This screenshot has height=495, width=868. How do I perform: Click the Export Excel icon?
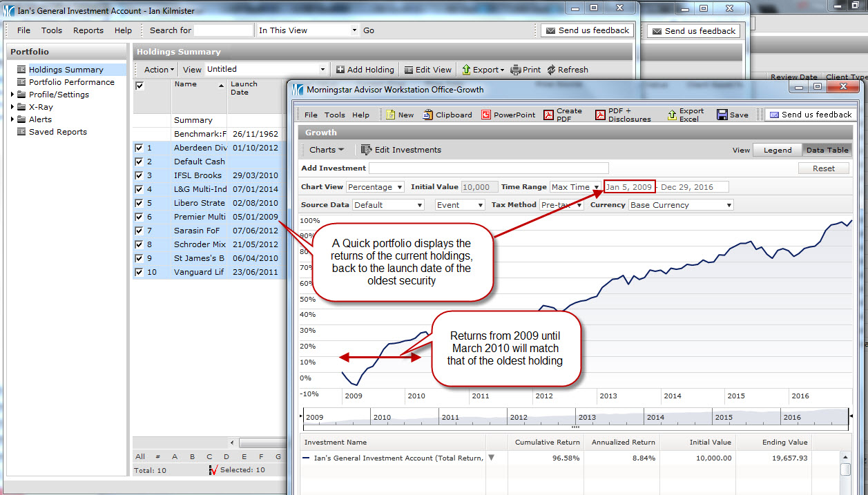(x=672, y=115)
